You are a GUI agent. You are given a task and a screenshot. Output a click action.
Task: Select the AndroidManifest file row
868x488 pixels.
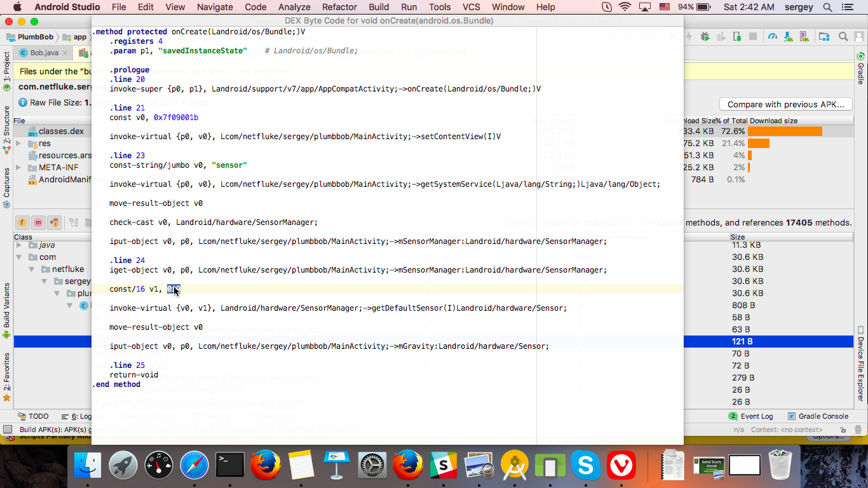tap(60, 179)
